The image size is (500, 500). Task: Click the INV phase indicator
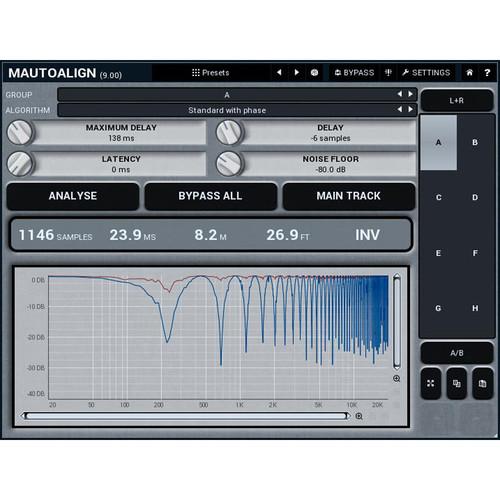(x=367, y=235)
